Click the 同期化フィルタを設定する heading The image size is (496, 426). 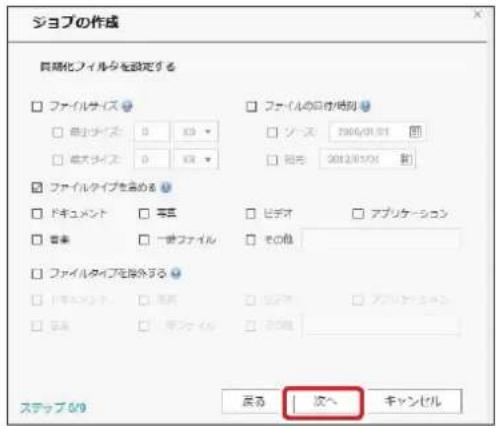pyautogui.click(x=108, y=67)
